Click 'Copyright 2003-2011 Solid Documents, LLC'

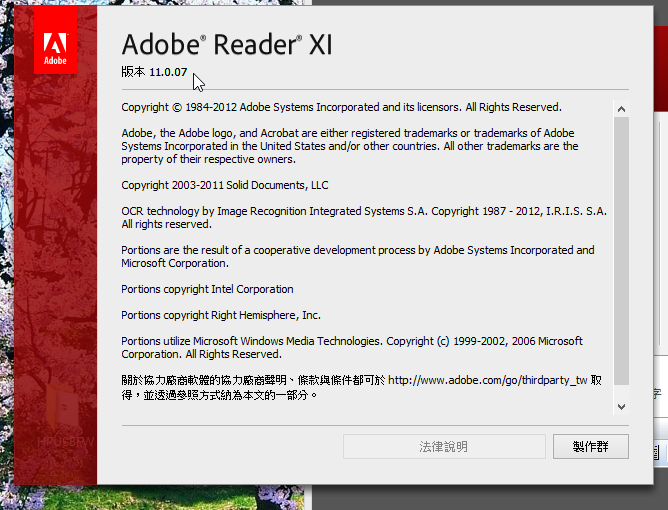(x=225, y=185)
